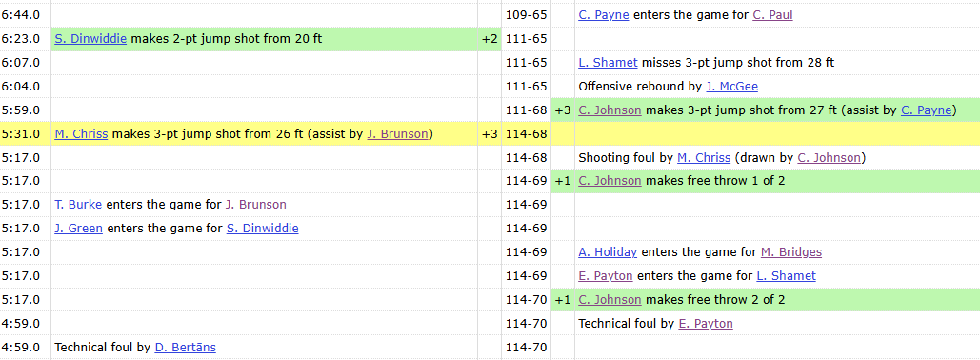Screen dimensions: 980x360
Task: Click M. Chriss in highlighted 3-pt shot row
Action: 81,133
